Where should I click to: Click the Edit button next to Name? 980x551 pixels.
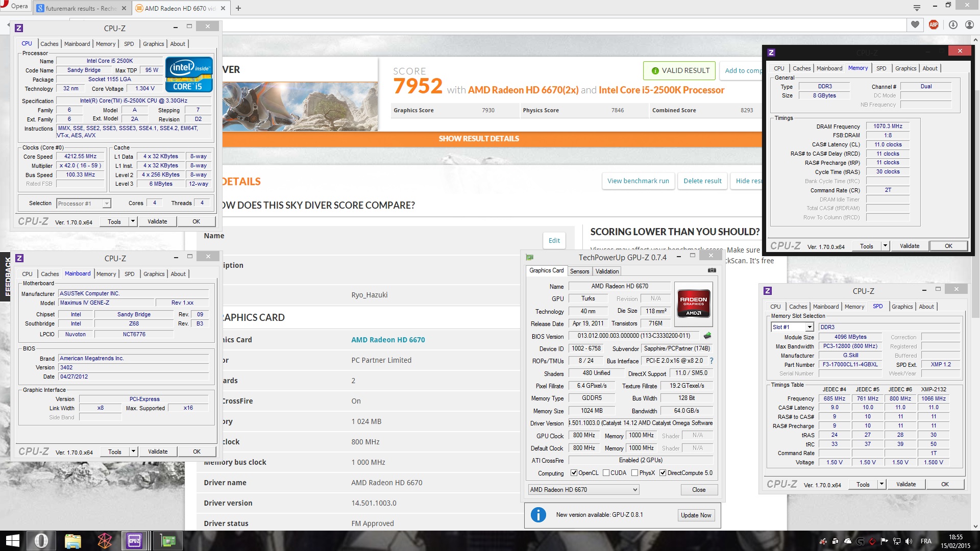tap(554, 240)
